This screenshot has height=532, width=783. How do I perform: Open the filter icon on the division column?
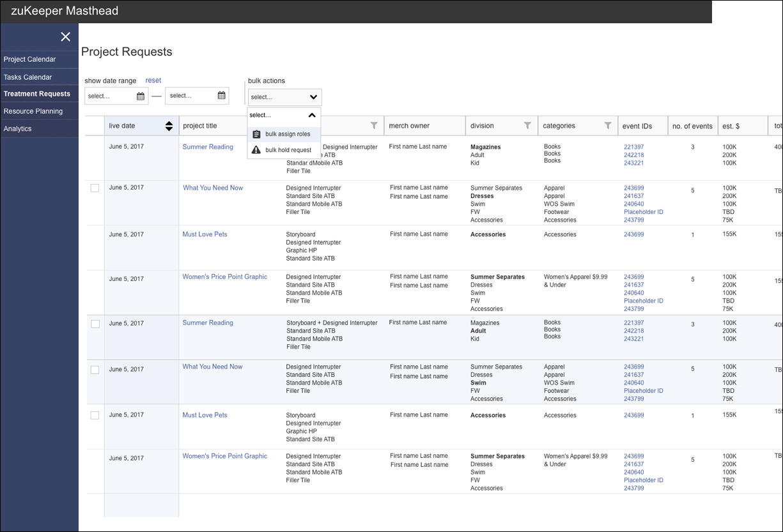(x=527, y=125)
